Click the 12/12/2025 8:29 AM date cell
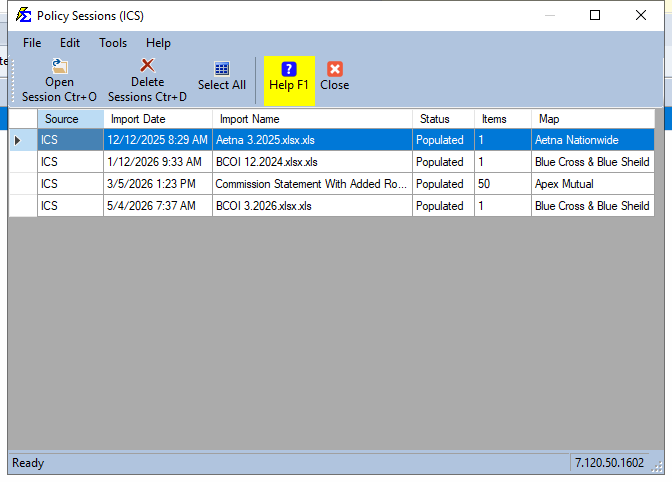The height and width of the screenshot is (482, 672). 158,140
